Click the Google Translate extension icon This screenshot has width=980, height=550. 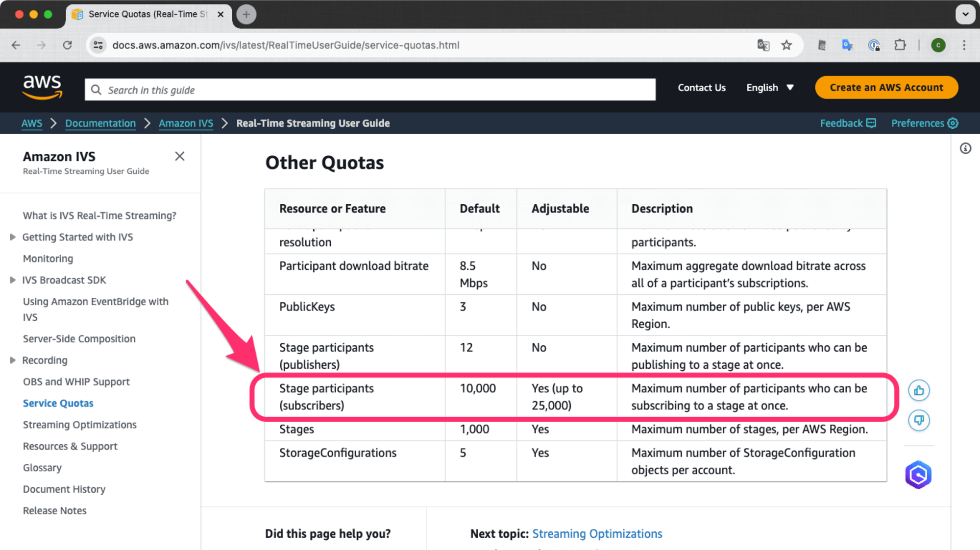[x=847, y=45]
